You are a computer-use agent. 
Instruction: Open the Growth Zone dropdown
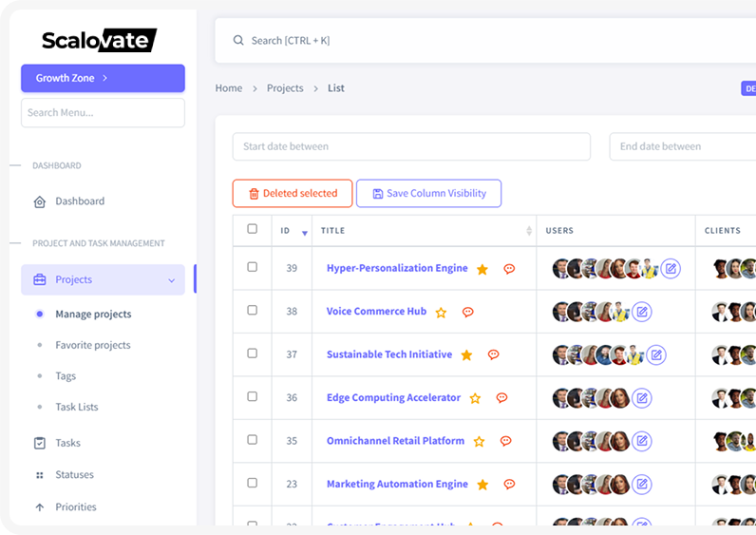tap(103, 78)
